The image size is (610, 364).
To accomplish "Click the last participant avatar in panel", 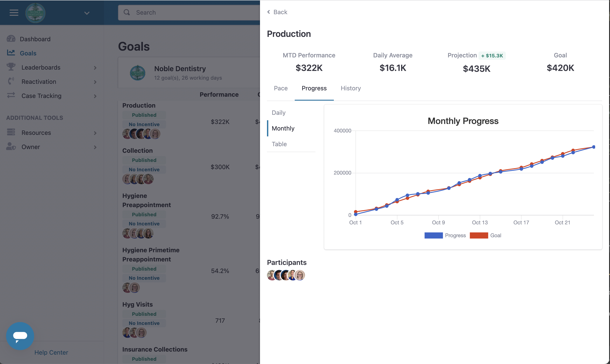I will pyautogui.click(x=300, y=275).
